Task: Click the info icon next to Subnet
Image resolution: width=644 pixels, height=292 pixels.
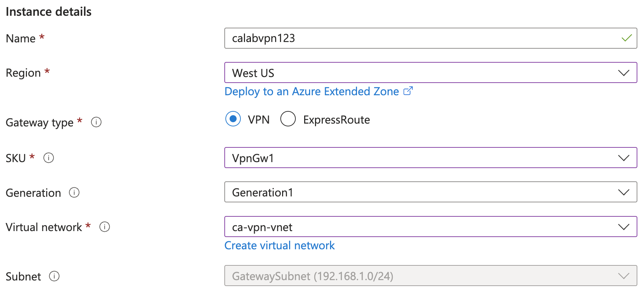Action: [x=54, y=276]
